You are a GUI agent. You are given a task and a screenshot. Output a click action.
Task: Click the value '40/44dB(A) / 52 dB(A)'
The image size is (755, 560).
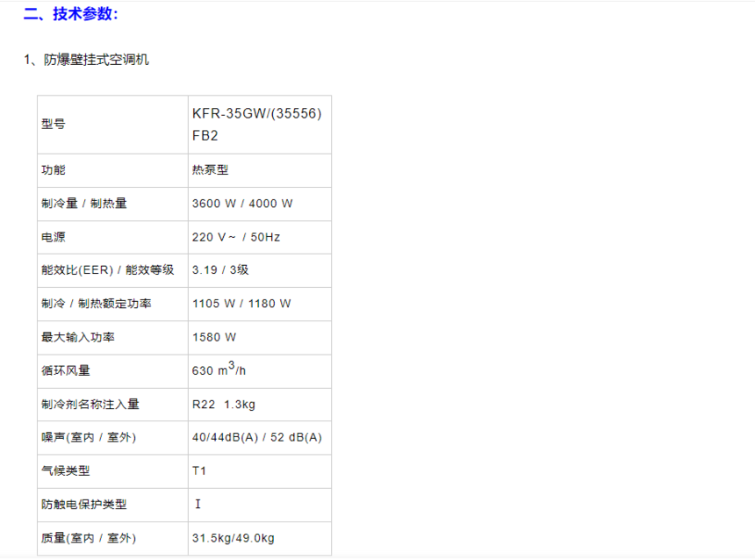tap(256, 438)
